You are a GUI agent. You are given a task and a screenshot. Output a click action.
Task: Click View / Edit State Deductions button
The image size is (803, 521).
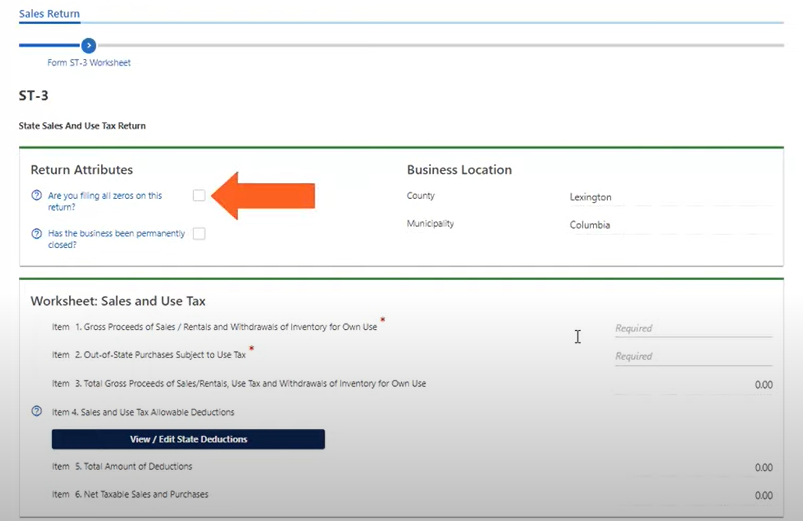pyautogui.click(x=188, y=439)
